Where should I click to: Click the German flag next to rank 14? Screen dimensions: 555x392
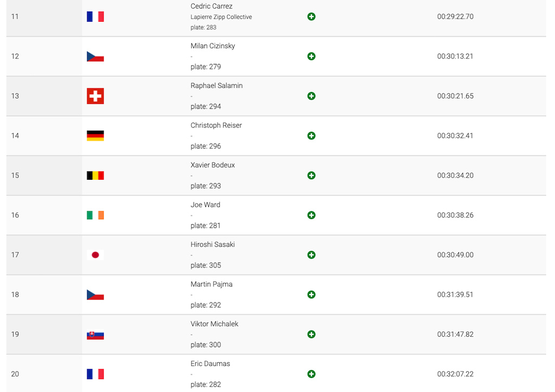[x=95, y=136]
